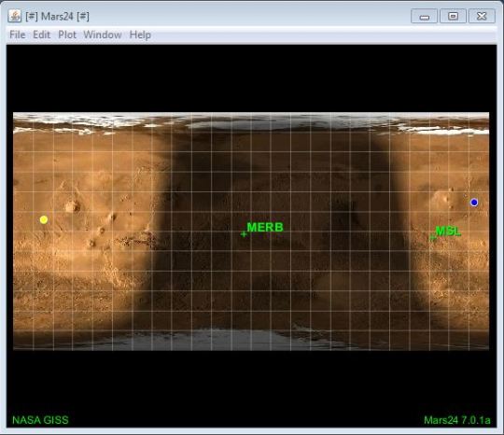The height and width of the screenshot is (435, 504).
Task: Click the south polar region on map
Action: [251, 340]
